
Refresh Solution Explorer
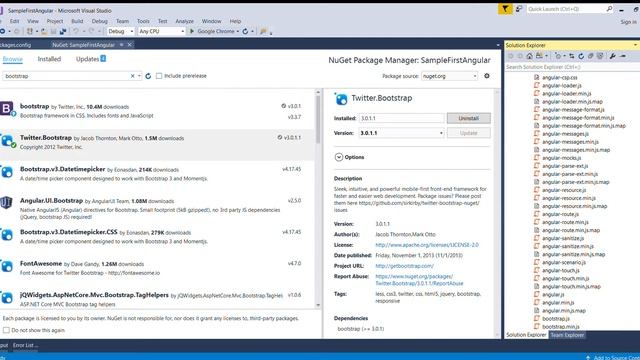(x=581, y=56)
